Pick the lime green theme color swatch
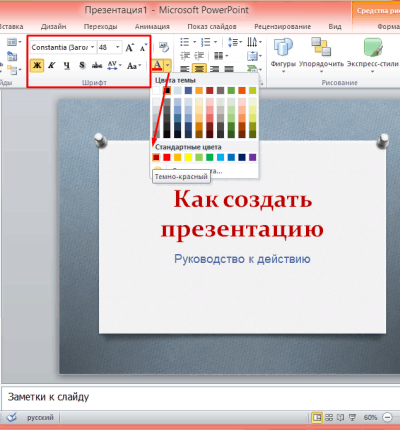The image size is (400, 430). coord(252,90)
